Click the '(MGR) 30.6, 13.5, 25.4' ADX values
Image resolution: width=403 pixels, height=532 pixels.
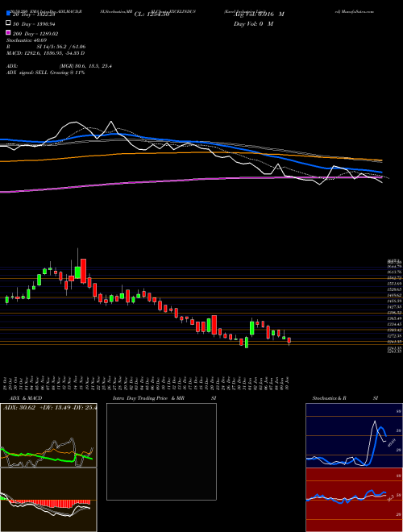tap(85, 66)
